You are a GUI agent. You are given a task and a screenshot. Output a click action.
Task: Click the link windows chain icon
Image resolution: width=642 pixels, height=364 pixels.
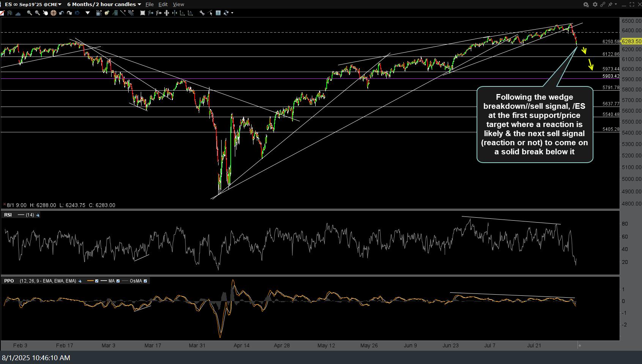(x=602, y=5)
